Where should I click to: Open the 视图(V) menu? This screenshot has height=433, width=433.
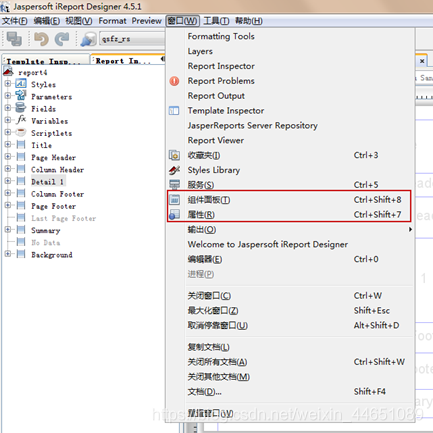pos(79,21)
